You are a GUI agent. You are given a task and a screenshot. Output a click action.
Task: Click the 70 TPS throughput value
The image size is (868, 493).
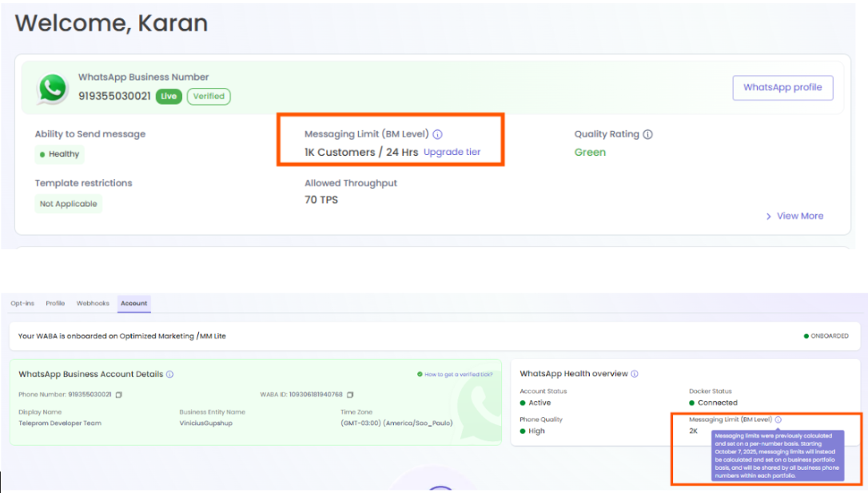pos(321,200)
